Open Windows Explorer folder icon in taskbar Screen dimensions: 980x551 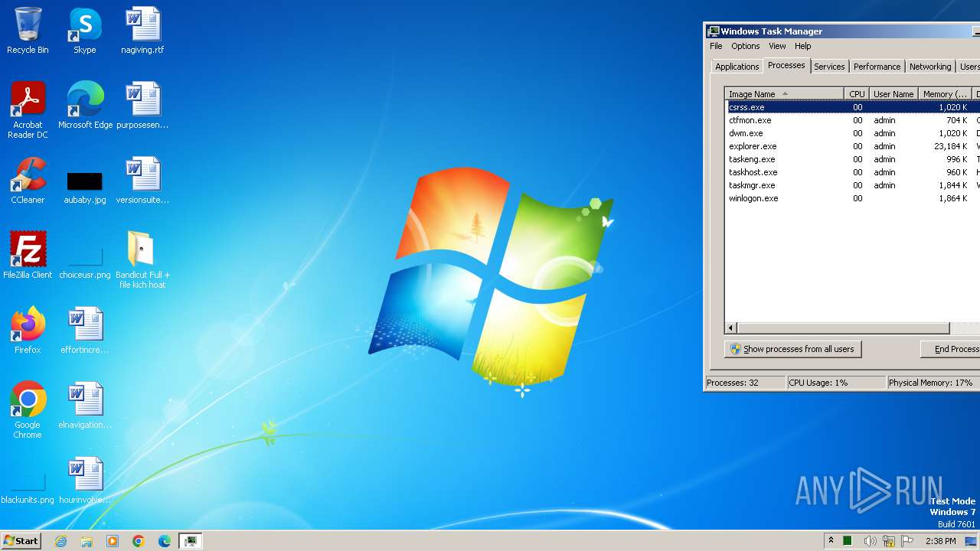click(87, 541)
